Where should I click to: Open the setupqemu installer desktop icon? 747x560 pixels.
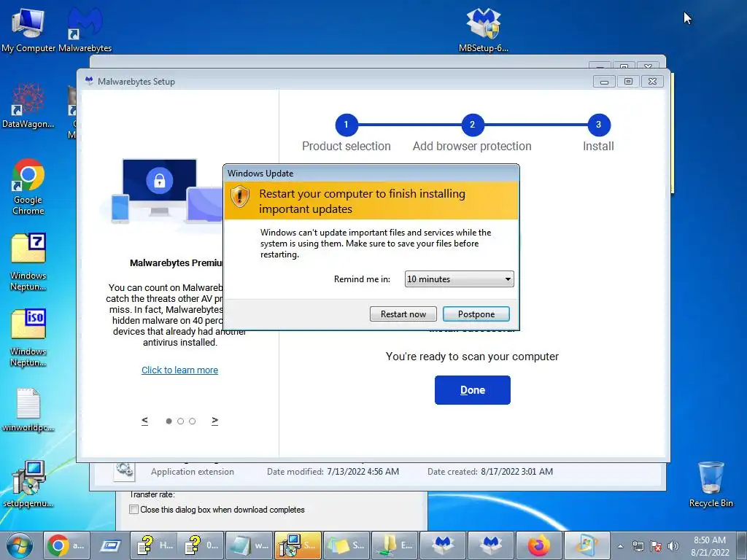coord(28,483)
